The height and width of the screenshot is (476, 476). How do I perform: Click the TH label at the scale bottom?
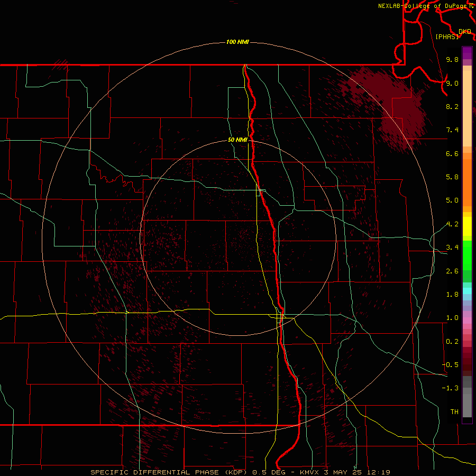click(x=454, y=412)
